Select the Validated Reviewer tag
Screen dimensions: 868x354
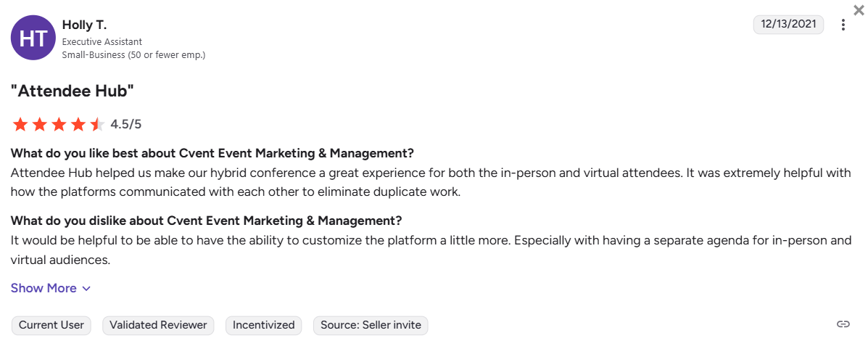coord(158,325)
